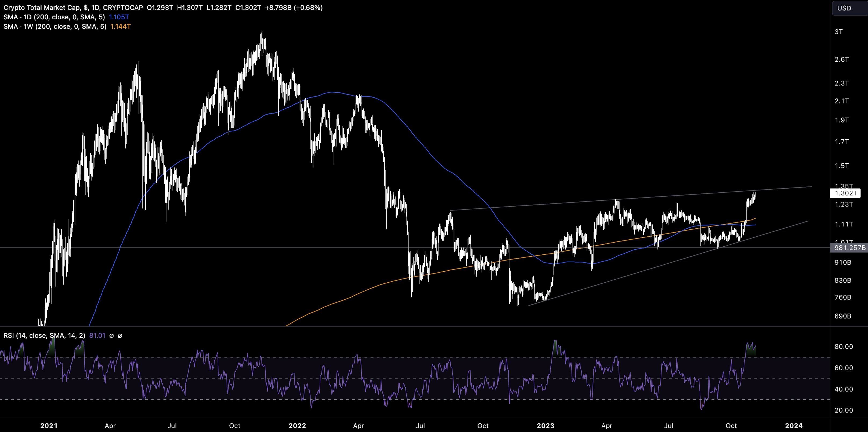Select the SMA 1D indicator legend
This screenshot has height=432, width=868.
coord(54,17)
